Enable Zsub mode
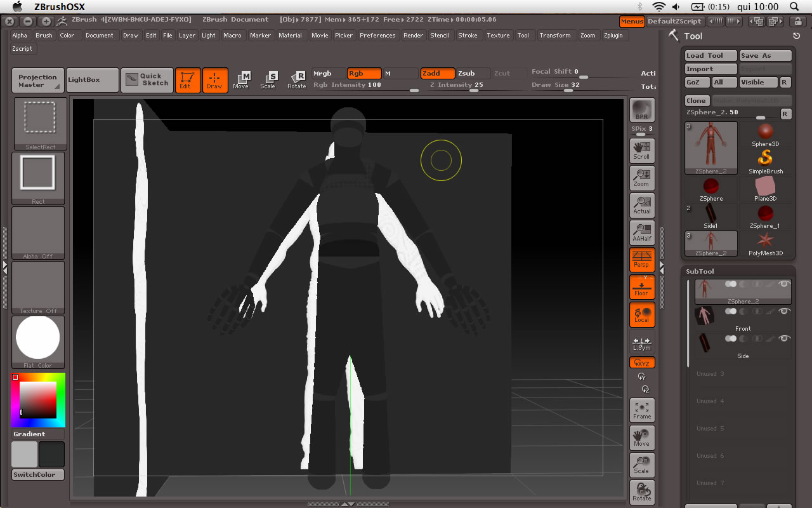Viewport: 812px width, 508px height. (473, 74)
